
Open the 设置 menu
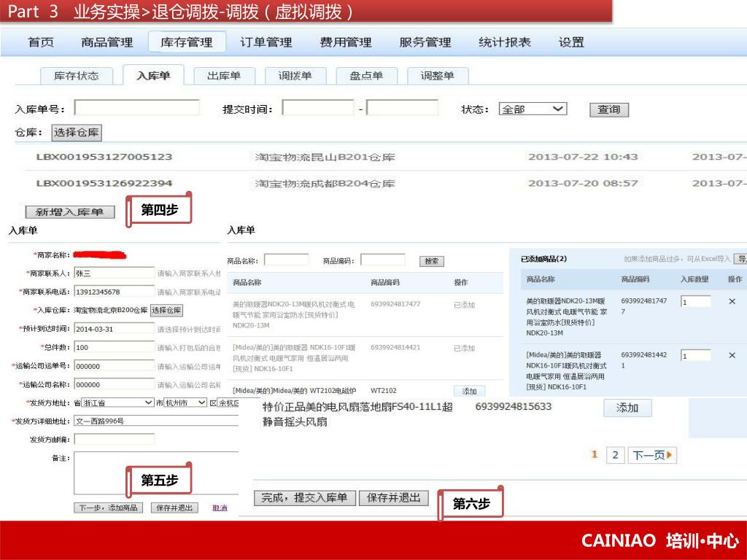pos(571,42)
